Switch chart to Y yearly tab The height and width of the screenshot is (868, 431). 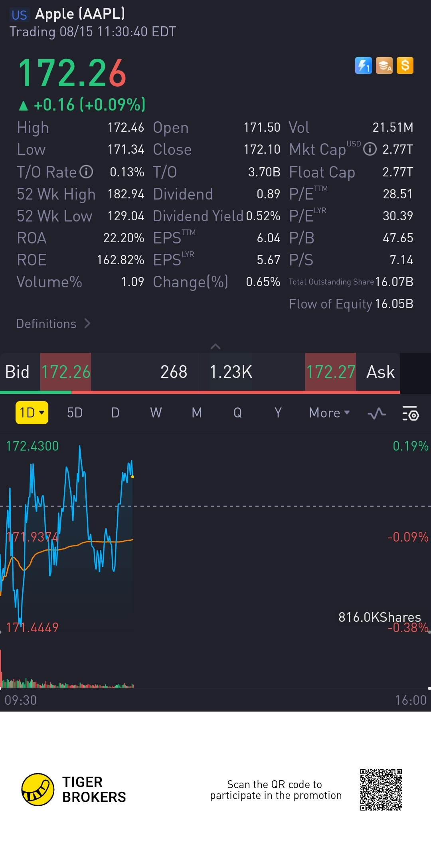pos(278,413)
